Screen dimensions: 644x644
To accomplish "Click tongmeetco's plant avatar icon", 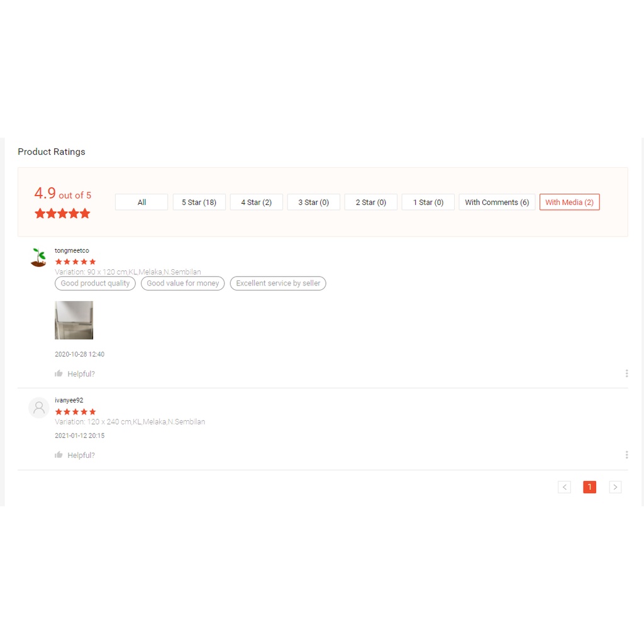I will 38,257.
